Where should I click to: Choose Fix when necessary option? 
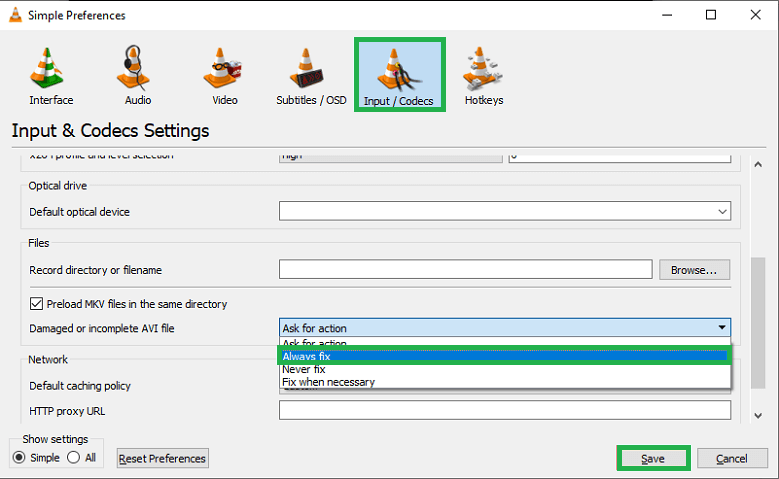505,382
